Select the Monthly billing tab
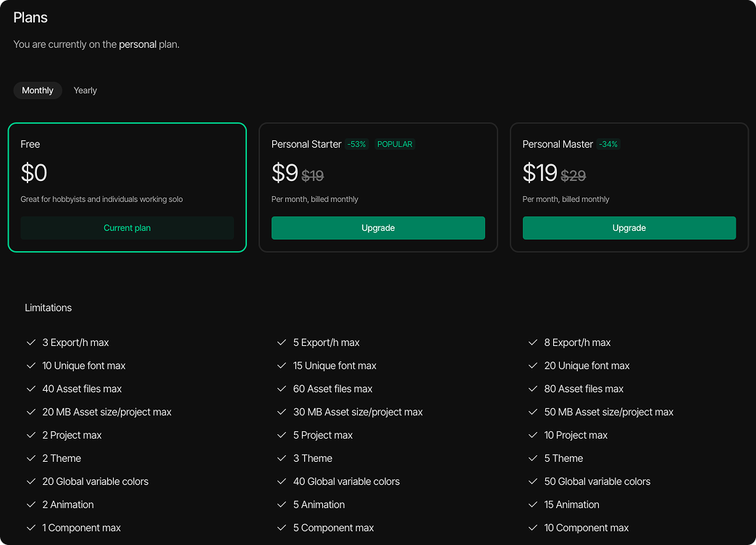Viewport: 756px width, 545px height. [x=38, y=90]
